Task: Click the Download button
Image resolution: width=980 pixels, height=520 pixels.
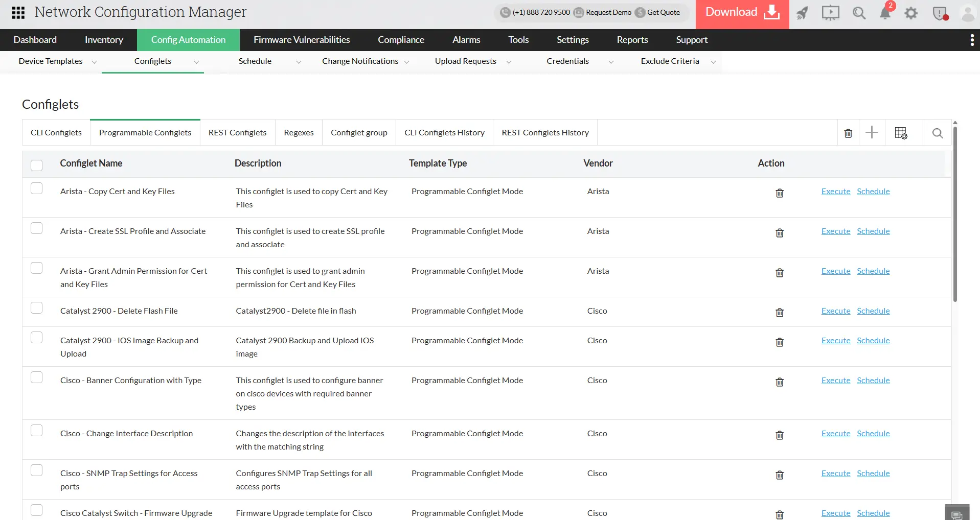Action: [742, 11]
